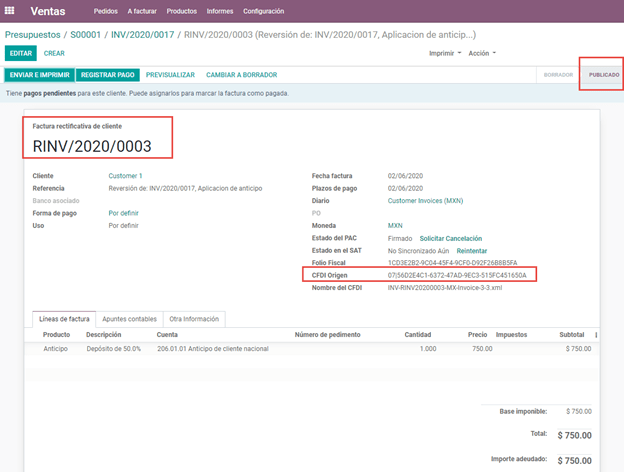Click the Solicitar Cancelación link
Screen dimensions: 624x472
(x=451, y=238)
